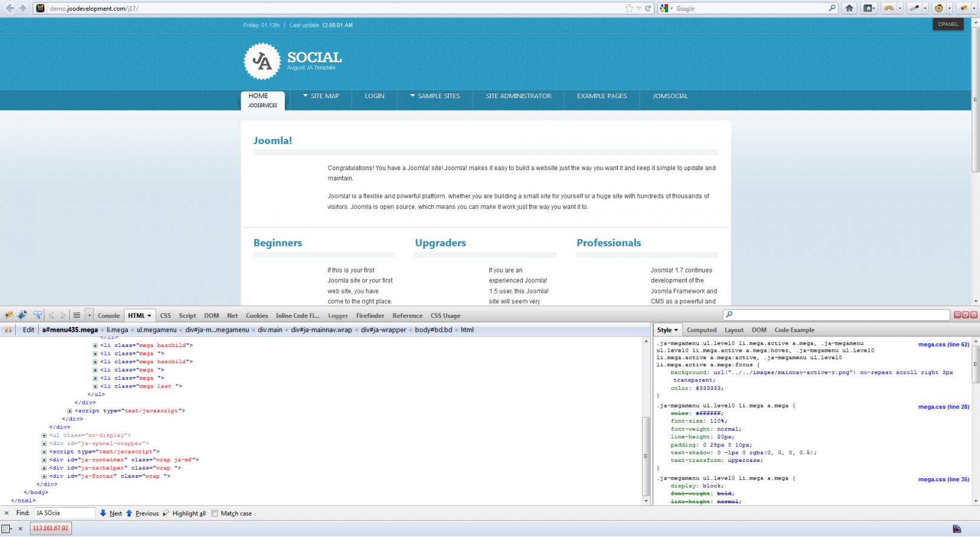
Task: Toggle the Highlight all option
Action: pos(184,513)
